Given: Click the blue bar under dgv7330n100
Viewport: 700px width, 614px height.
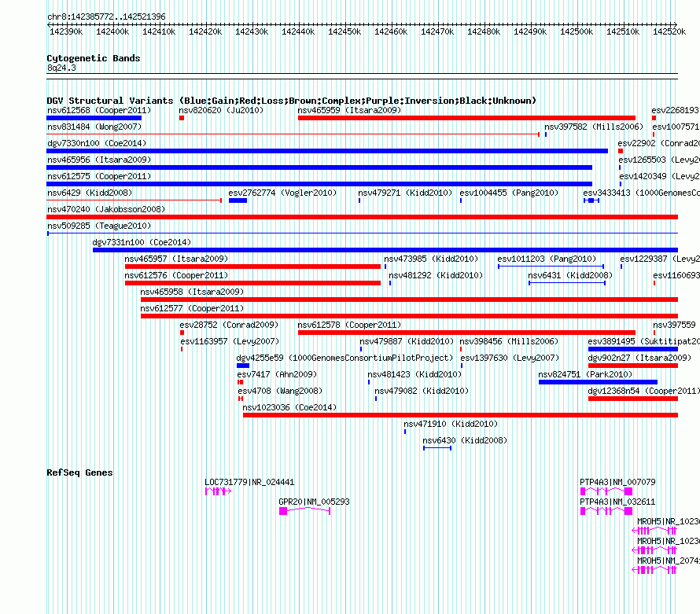Looking at the screenshot, I should 327,151.
